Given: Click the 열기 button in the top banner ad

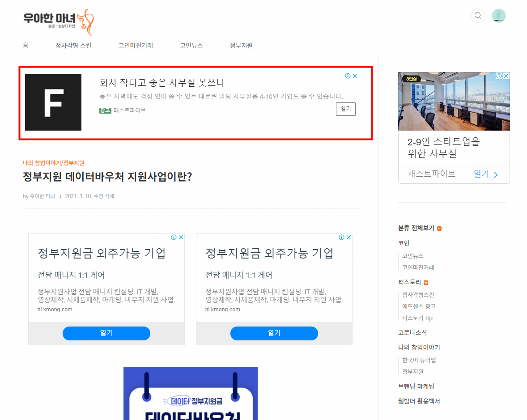Looking at the screenshot, I should point(345,109).
